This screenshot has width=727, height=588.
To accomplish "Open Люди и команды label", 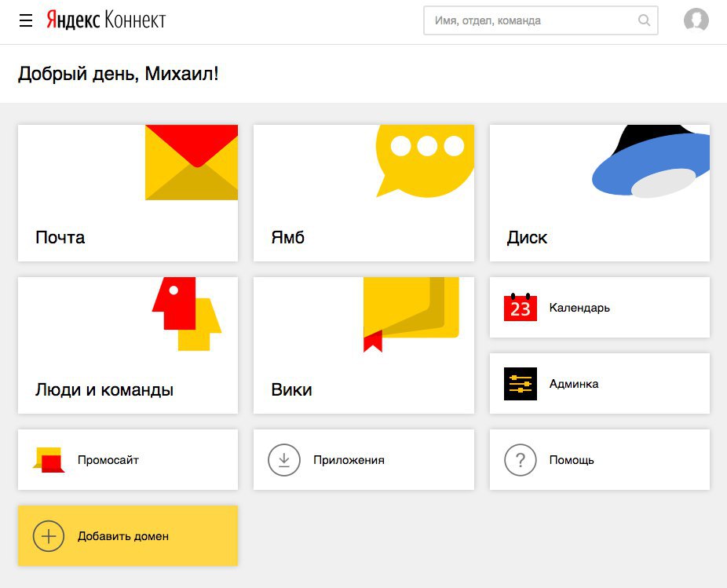I will [x=104, y=389].
